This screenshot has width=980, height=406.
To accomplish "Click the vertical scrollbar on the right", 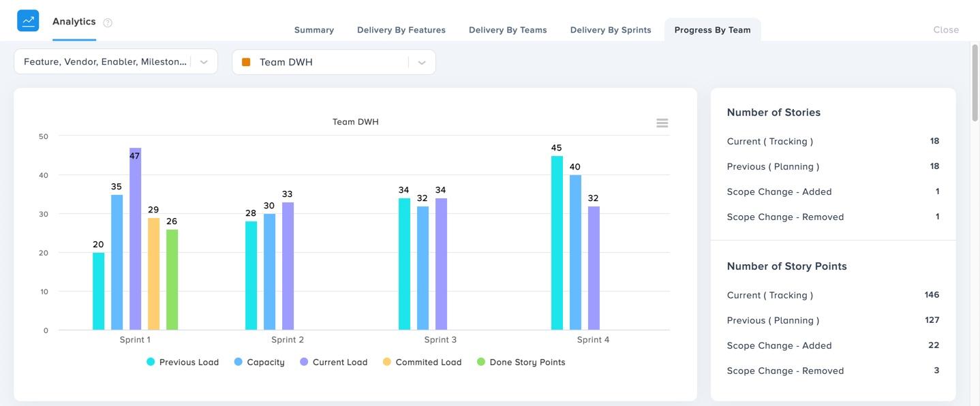I will tap(975, 82).
